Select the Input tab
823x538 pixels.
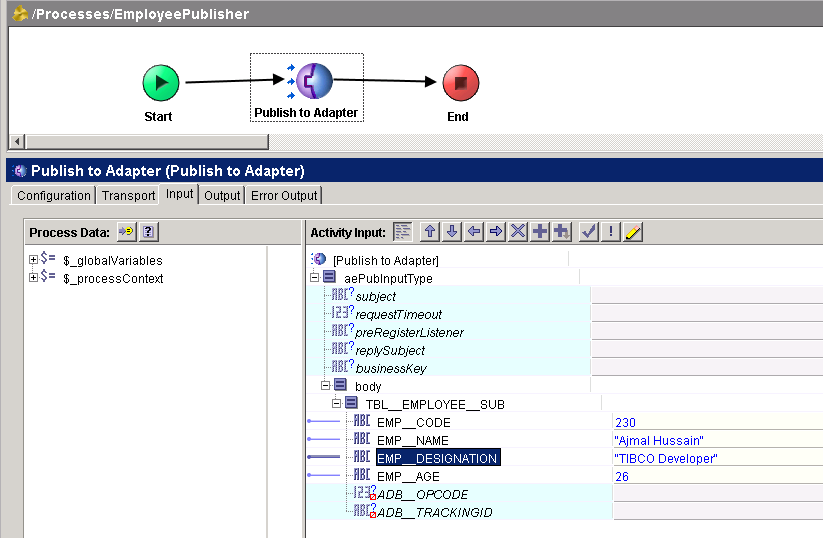pos(180,194)
